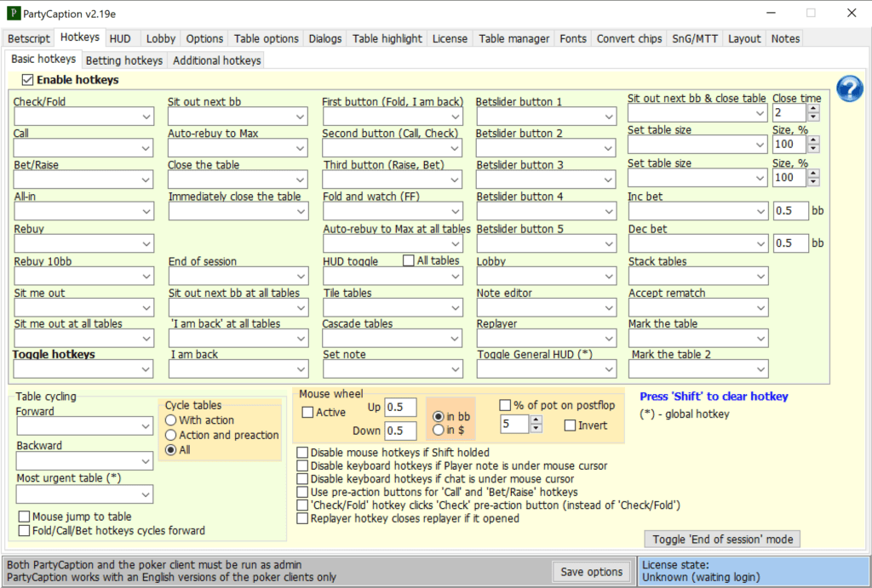Image resolution: width=872 pixels, height=588 pixels.
Task: Select 'Action and preaction' radio button
Action: (x=170, y=435)
